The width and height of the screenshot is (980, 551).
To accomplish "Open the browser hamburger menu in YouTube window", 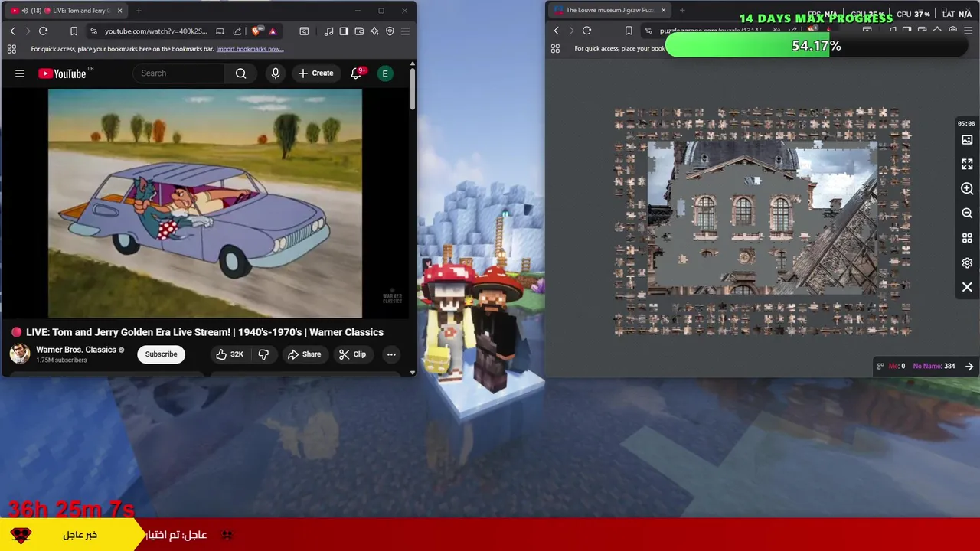I will pos(405,31).
